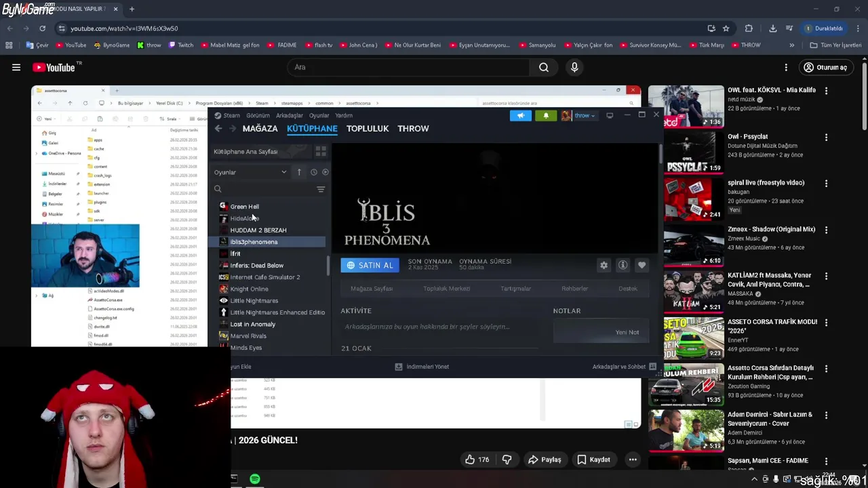Switch to TOPLULUK tab
Image resolution: width=868 pixels, height=488 pixels.
(x=368, y=128)
